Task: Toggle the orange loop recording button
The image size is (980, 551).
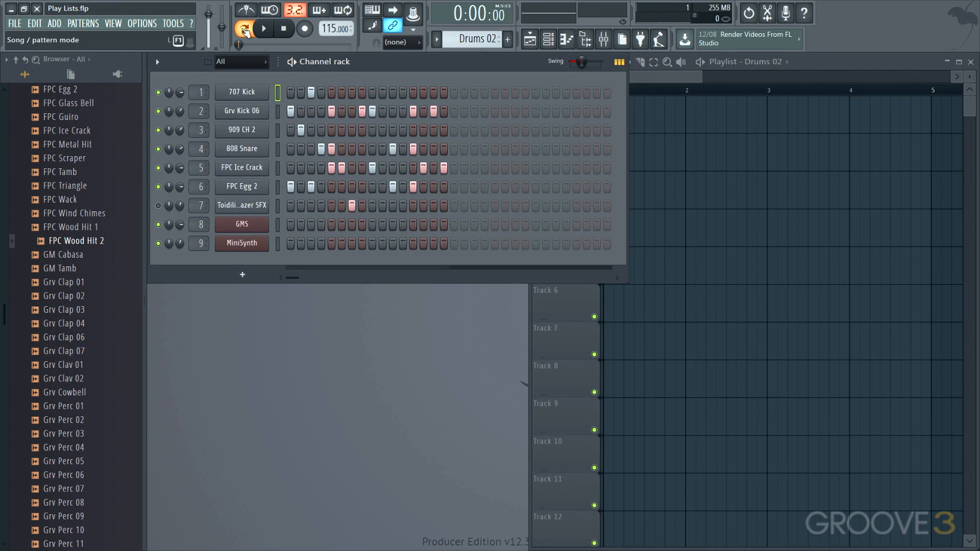Action: [x=245, y=29]
